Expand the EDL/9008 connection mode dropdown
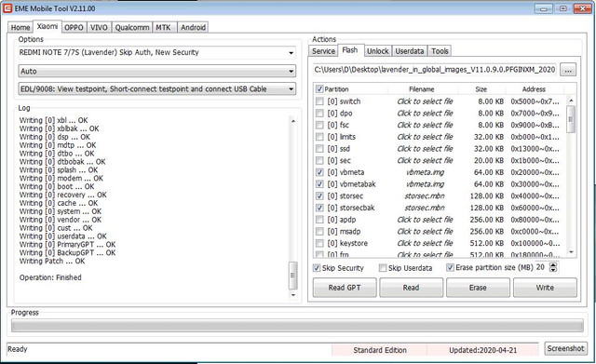The image size is (596, 364). pyautogui.click(x=291, y=89)
